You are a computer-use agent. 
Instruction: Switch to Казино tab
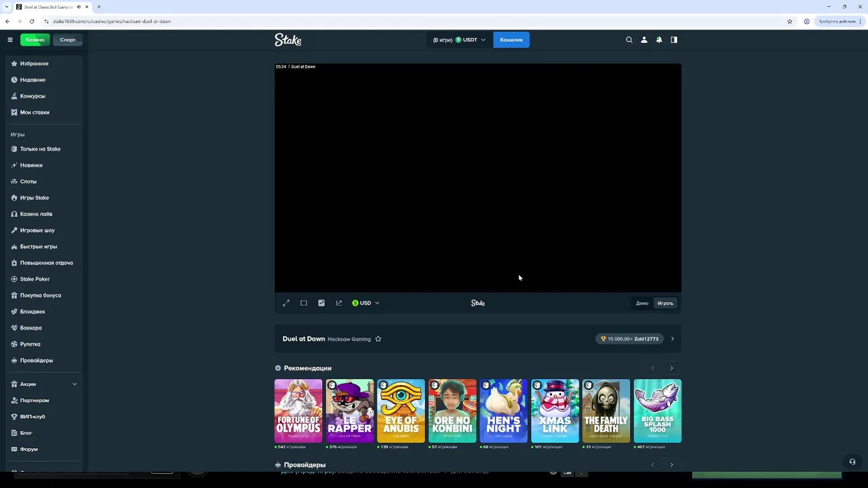coord(35,40)
